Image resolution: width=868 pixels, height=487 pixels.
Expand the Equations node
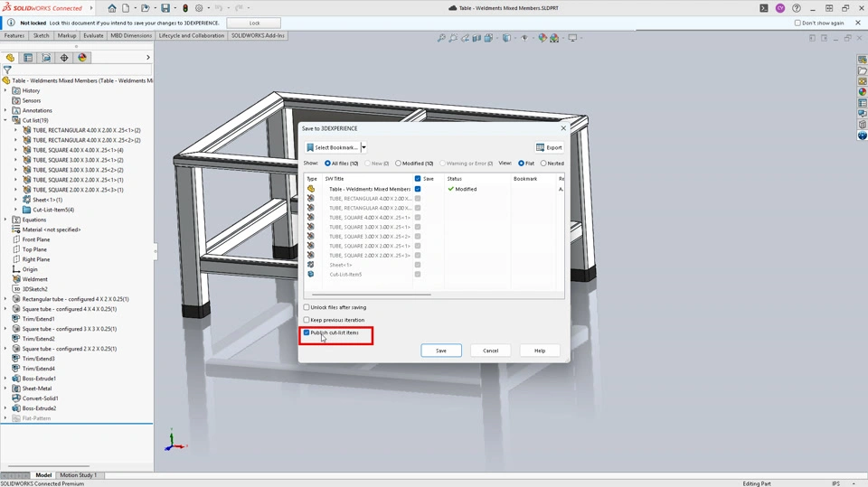(5, 220)
